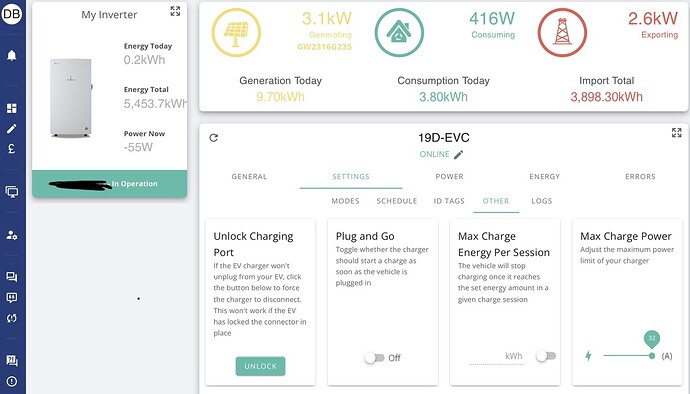The height and width of the screenshot is (394, 690).
Task: Click the Max Charge Power slider handle
Action: [x=652, y=356]
